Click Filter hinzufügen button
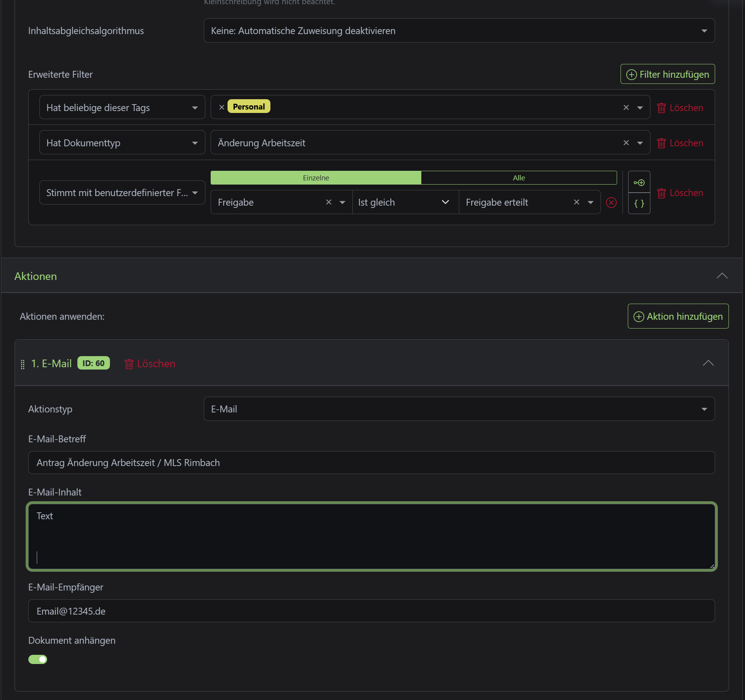This screenshot has width=745, height=700. 667,74
